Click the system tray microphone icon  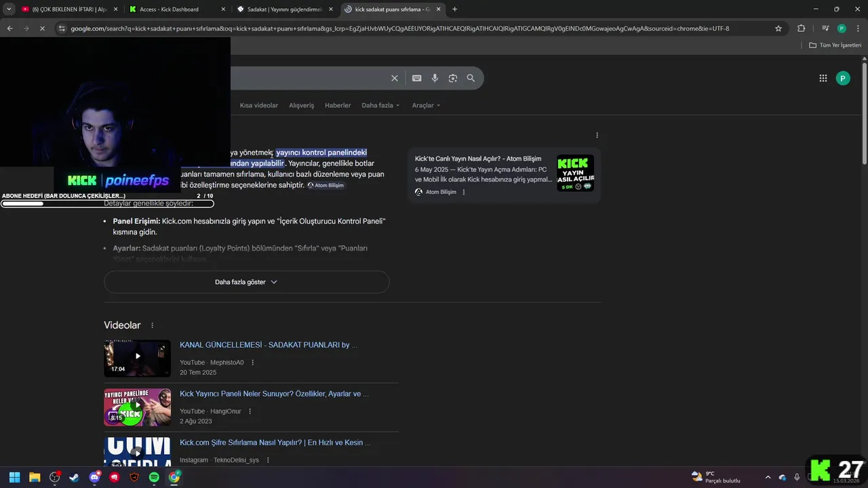click(x=797, y=477)
